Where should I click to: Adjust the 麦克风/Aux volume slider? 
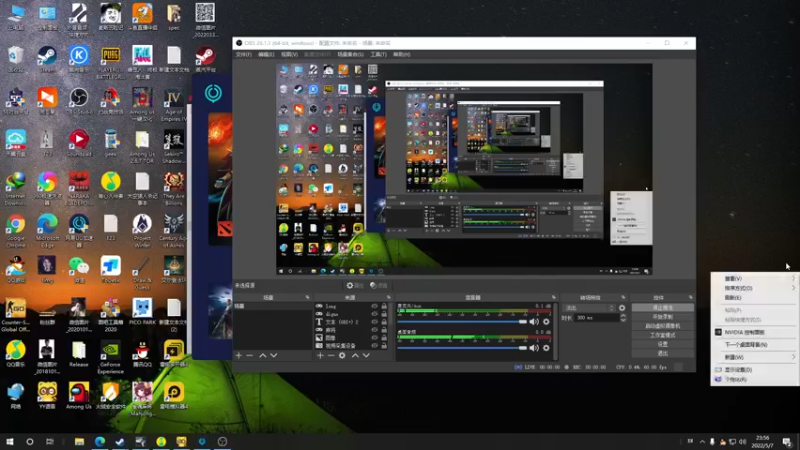(x=462, y=321)
